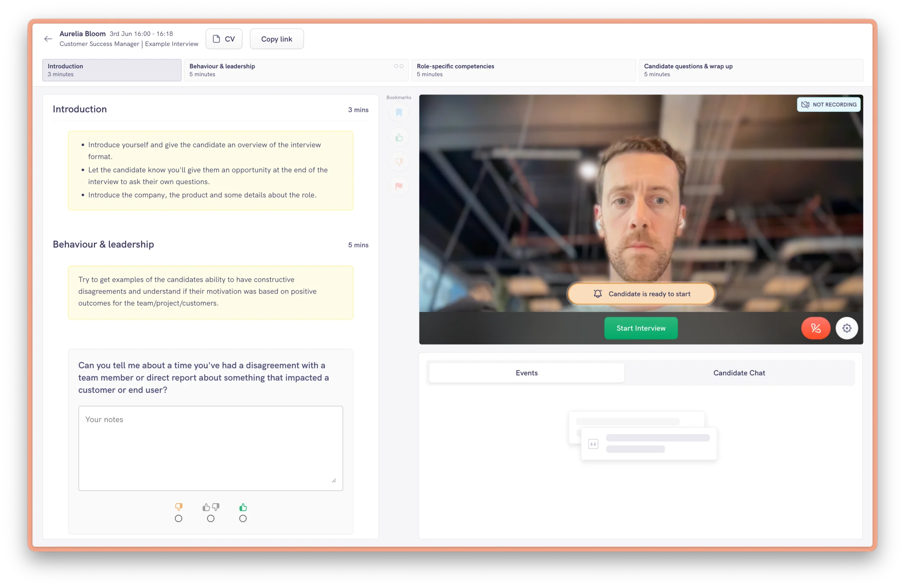Screen dimensions: 905x588
Task: Go back using the left arrow
Action: pos(48,39)
